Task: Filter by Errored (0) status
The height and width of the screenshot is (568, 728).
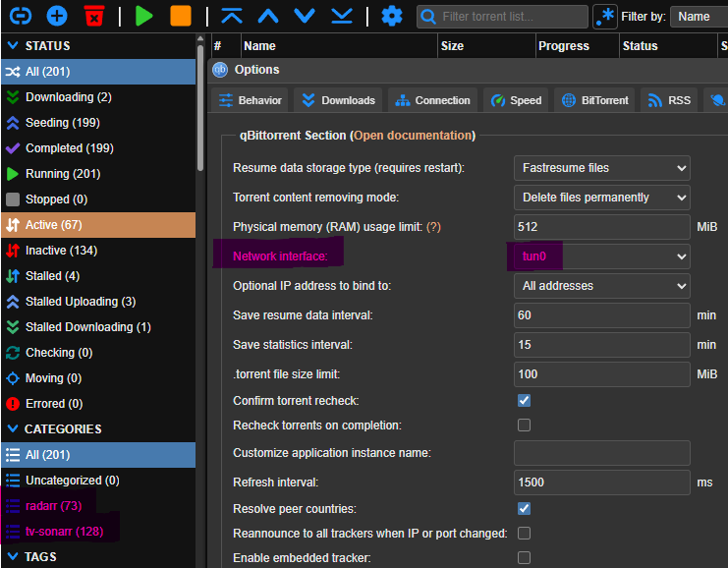Action: 98,404
